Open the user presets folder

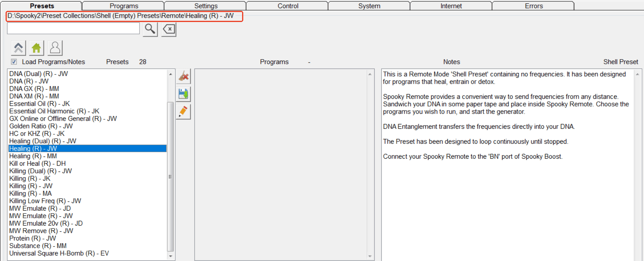[x=55, y=48]
